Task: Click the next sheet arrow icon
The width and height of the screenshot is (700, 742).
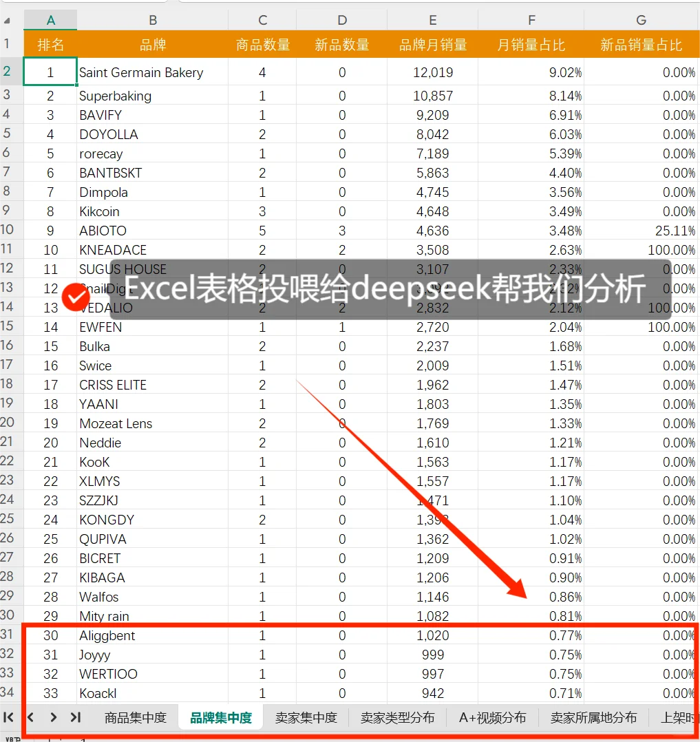Action: [52, 717]
